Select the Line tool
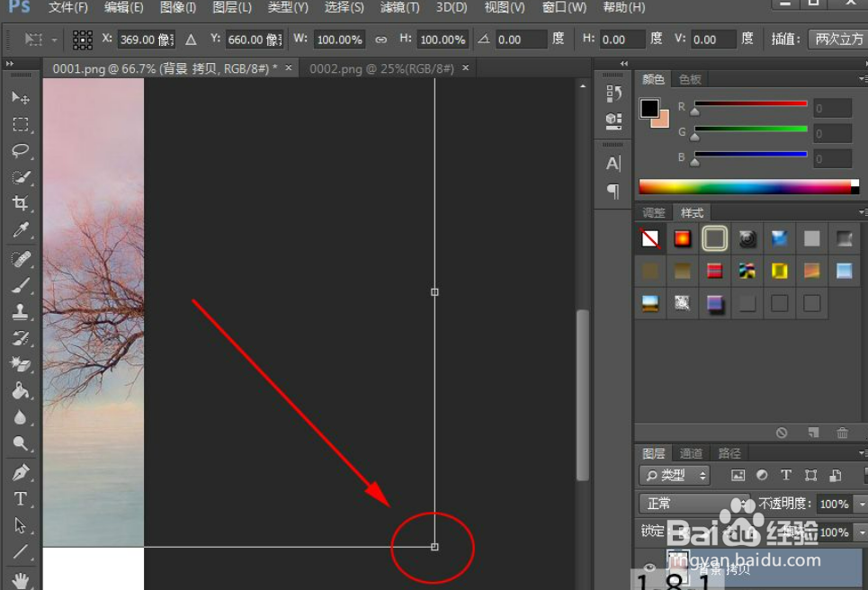 (21, 552)
